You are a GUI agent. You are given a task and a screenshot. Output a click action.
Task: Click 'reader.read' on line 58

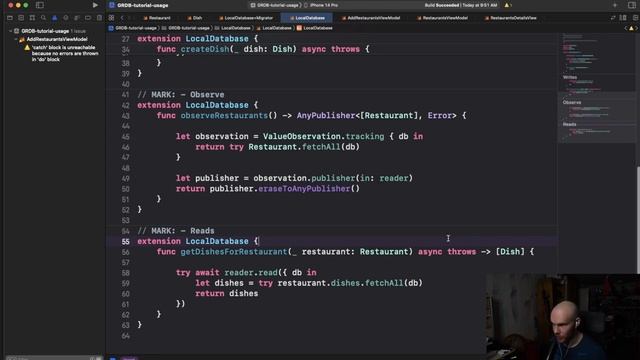(251, 273)
